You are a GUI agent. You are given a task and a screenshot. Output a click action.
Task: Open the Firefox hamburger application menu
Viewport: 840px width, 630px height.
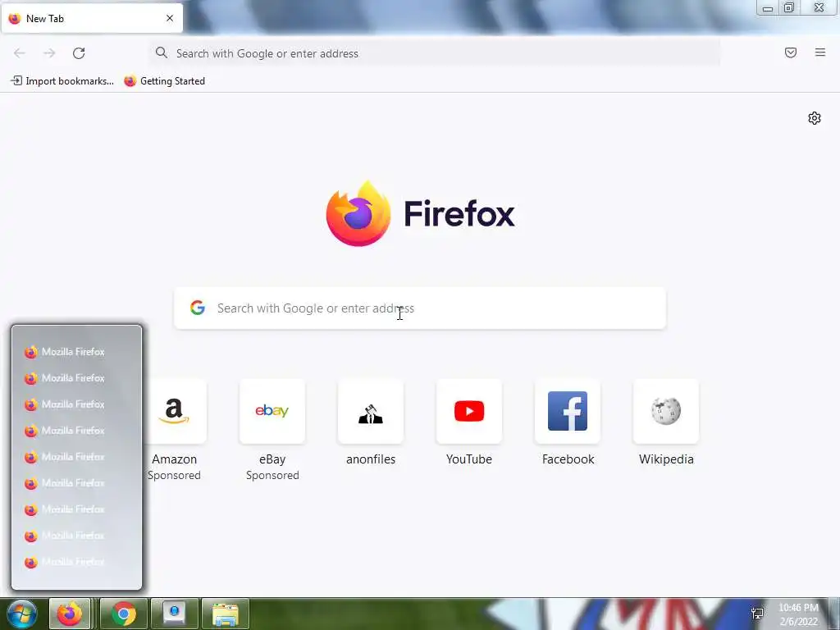pos(820,52)
